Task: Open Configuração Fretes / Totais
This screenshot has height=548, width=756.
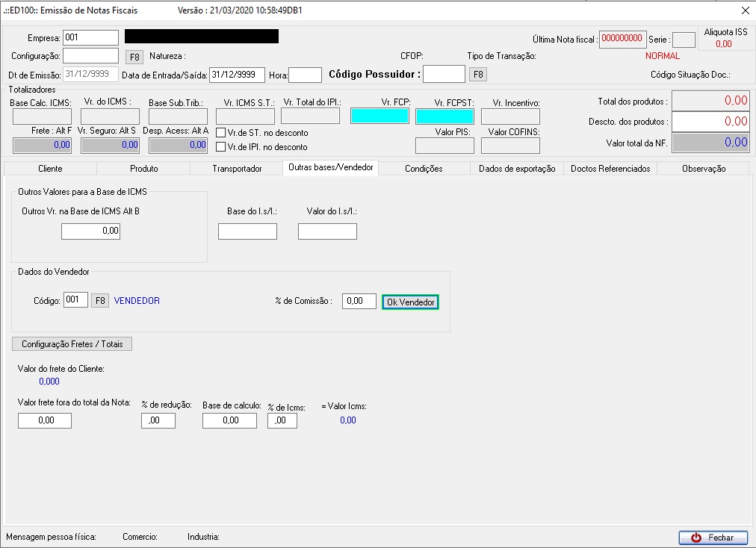Action: [72, 344]
